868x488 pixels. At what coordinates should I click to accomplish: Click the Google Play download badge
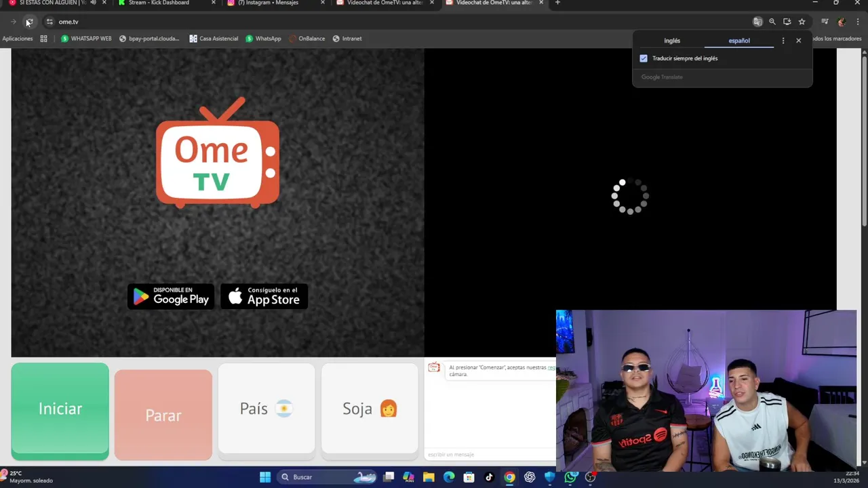(171, 296)
